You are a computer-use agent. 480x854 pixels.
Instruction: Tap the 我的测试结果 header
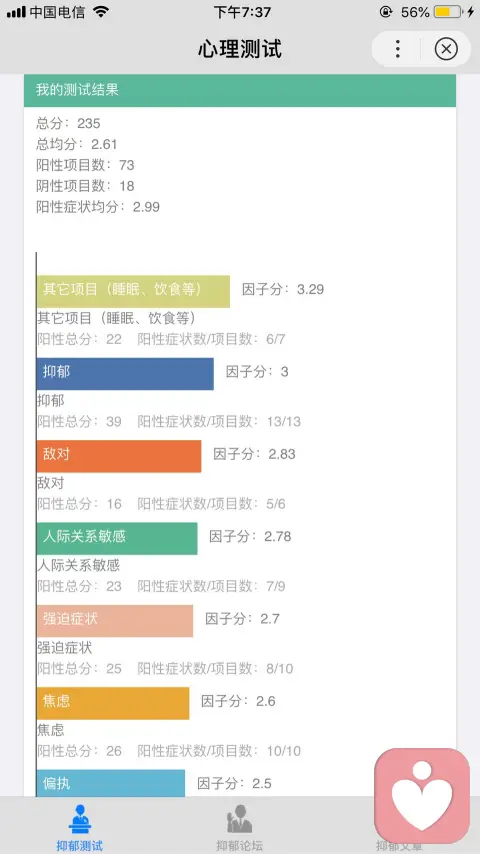click(x=240, y=90)
